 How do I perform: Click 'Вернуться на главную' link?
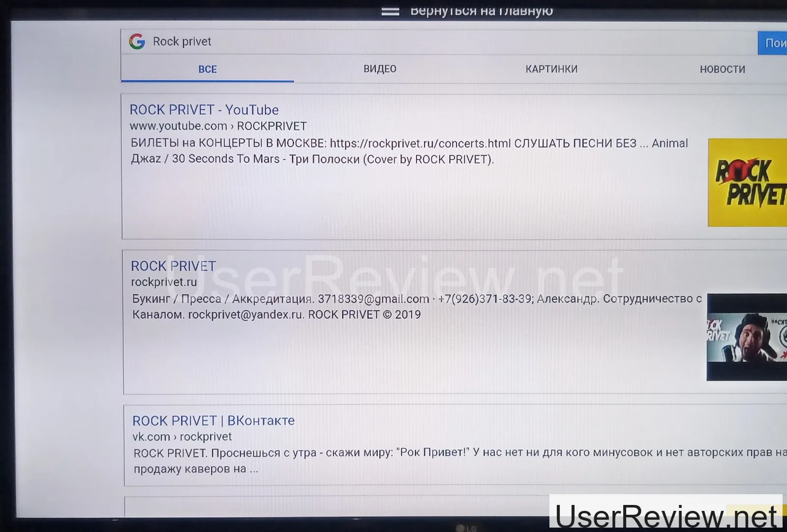(x=481, y=11)
